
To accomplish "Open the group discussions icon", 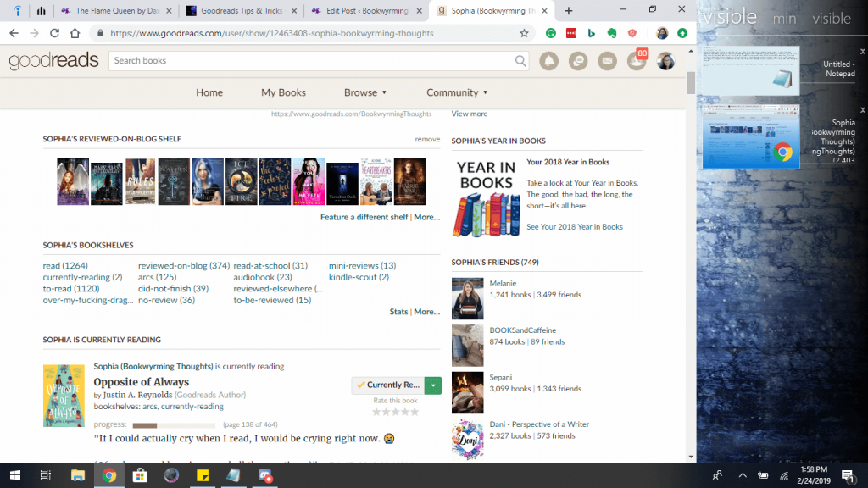I will 578,61.
